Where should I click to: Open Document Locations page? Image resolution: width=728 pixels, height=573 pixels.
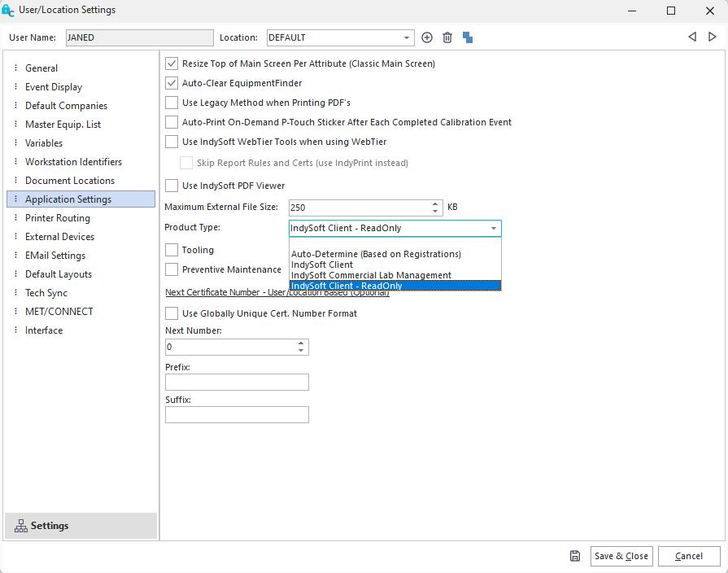pos(81,181)
